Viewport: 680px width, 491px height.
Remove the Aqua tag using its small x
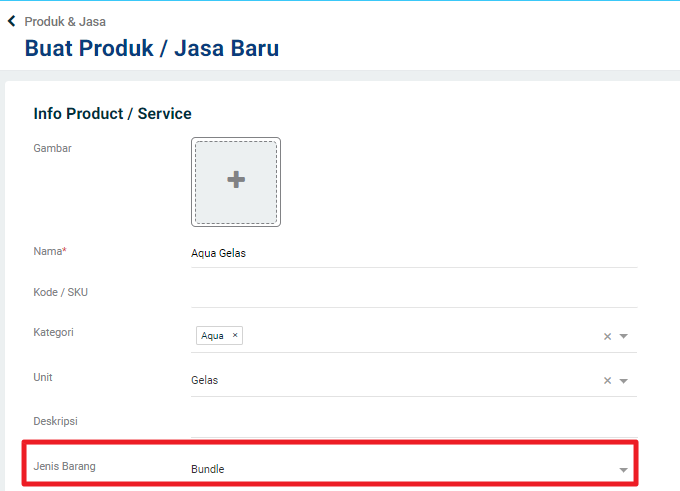pos(235,335)
